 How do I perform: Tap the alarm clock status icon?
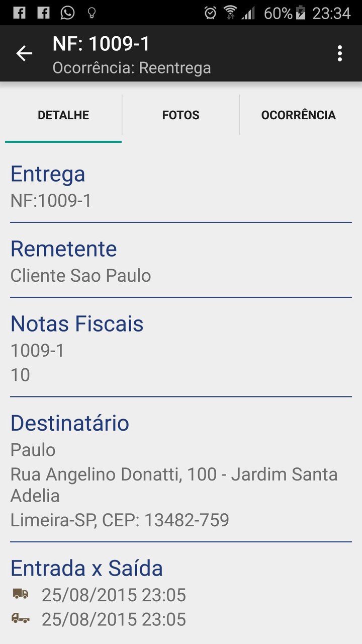(211, 13)
